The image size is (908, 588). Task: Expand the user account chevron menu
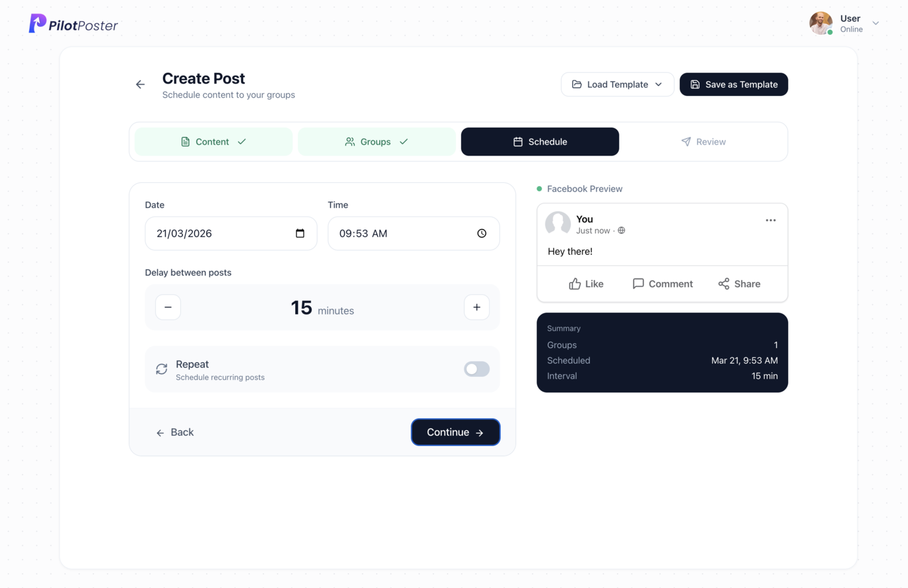pyautogui.click(x=876, y=23)
